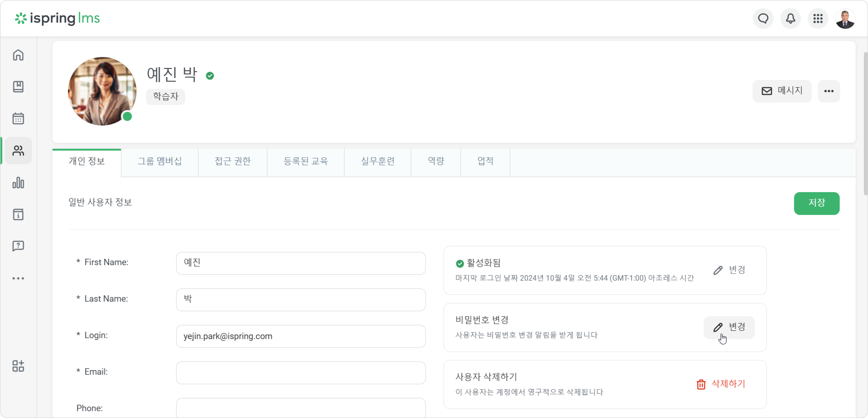Click 예진 박's profile photo
Screen dimensions: 868x418
pyautogui.click(x=102, y=91)
